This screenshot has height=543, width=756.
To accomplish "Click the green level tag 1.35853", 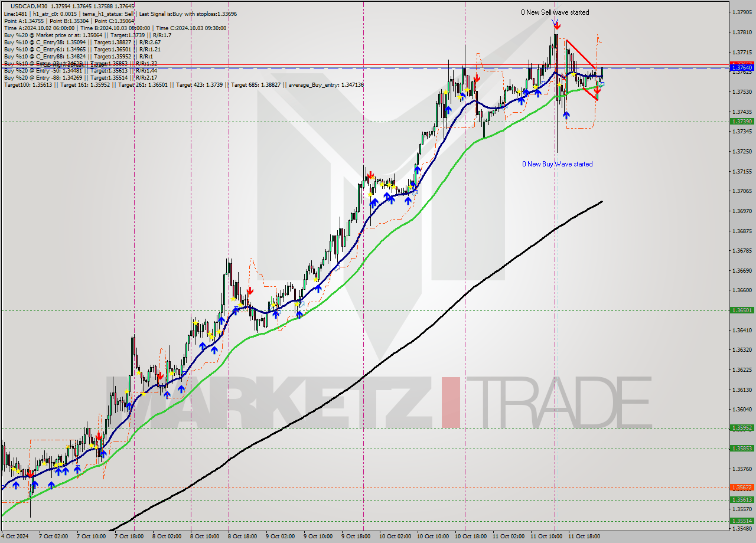I will tap(742, 448).
